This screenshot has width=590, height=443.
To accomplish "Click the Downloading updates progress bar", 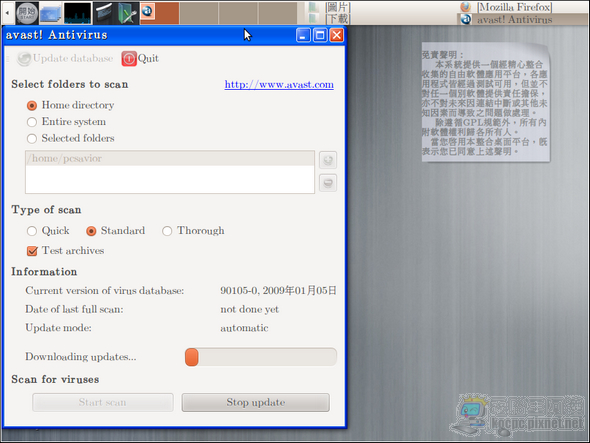I will coord(260,357).
